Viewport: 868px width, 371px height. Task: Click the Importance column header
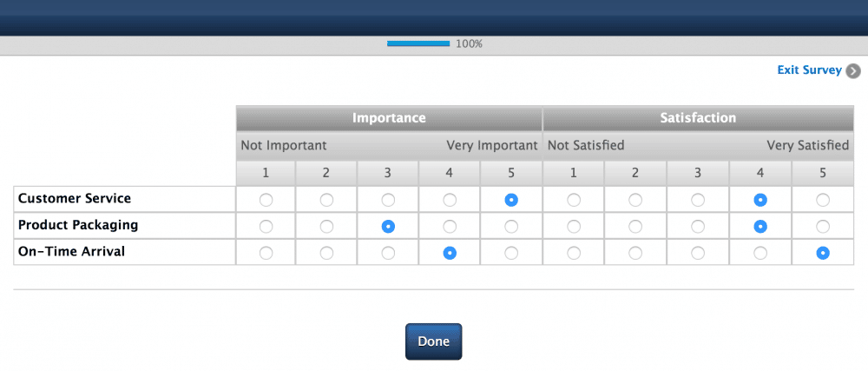(389, 118)
